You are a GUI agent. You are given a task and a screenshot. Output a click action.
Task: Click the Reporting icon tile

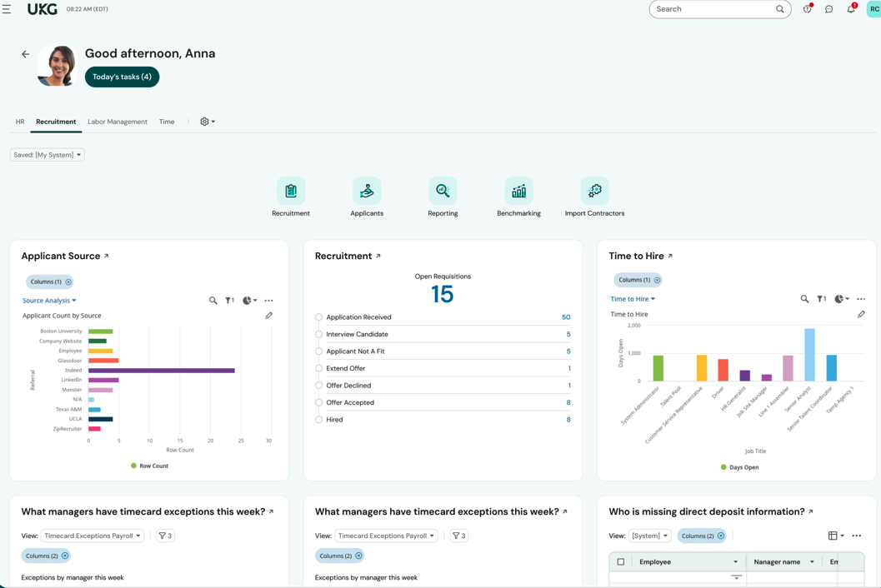point(443,192)
